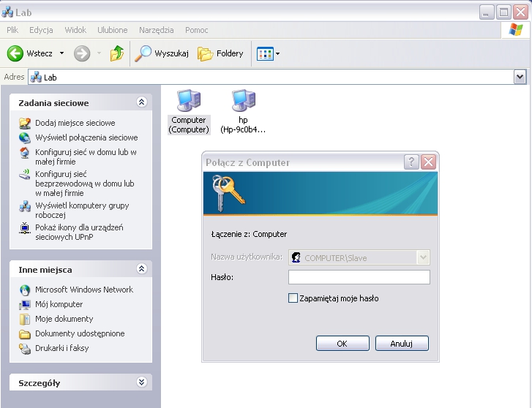This screenshot has width=532, height=408.
Task: Go up one folder level icon
Action: (116, 53)
